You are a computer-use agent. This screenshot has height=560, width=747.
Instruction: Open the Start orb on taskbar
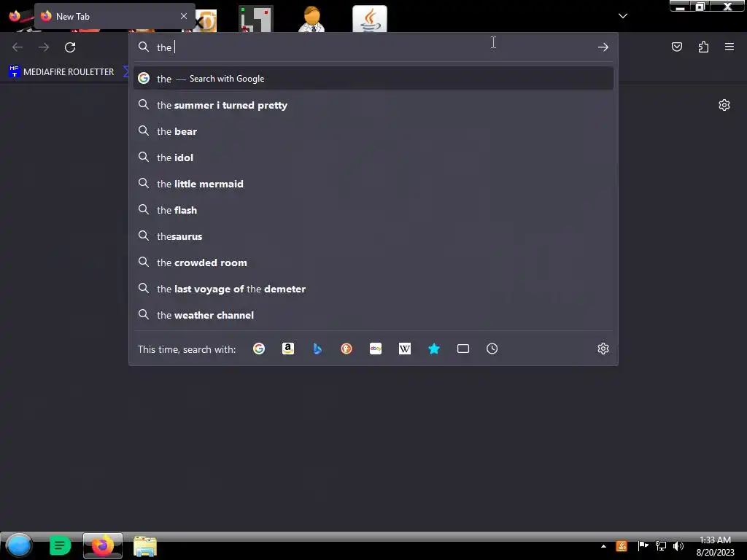(x=19, y=545)
